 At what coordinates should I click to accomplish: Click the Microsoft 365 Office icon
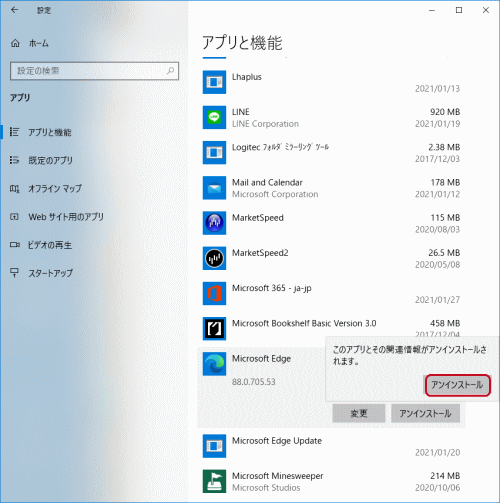point(214,293)
